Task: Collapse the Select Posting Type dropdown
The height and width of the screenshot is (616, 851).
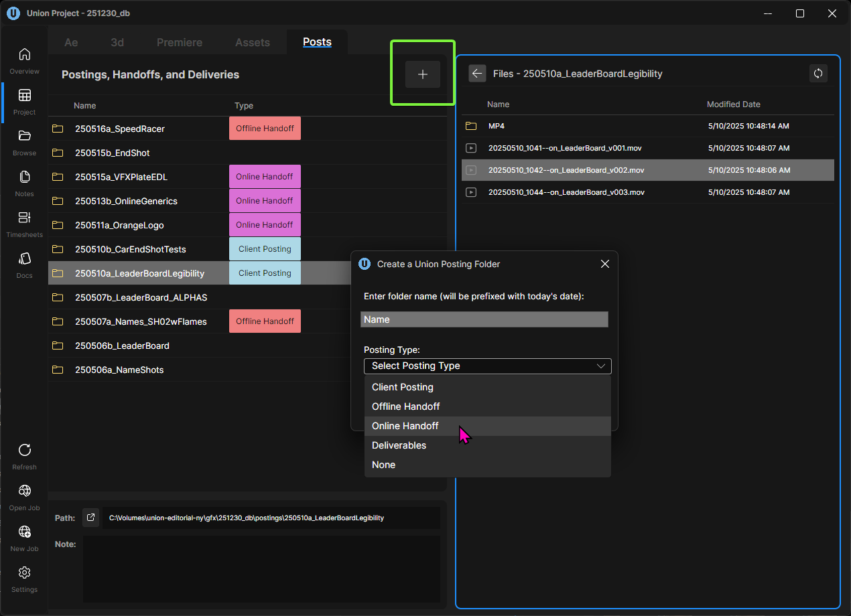Action: tap(488, 366)
